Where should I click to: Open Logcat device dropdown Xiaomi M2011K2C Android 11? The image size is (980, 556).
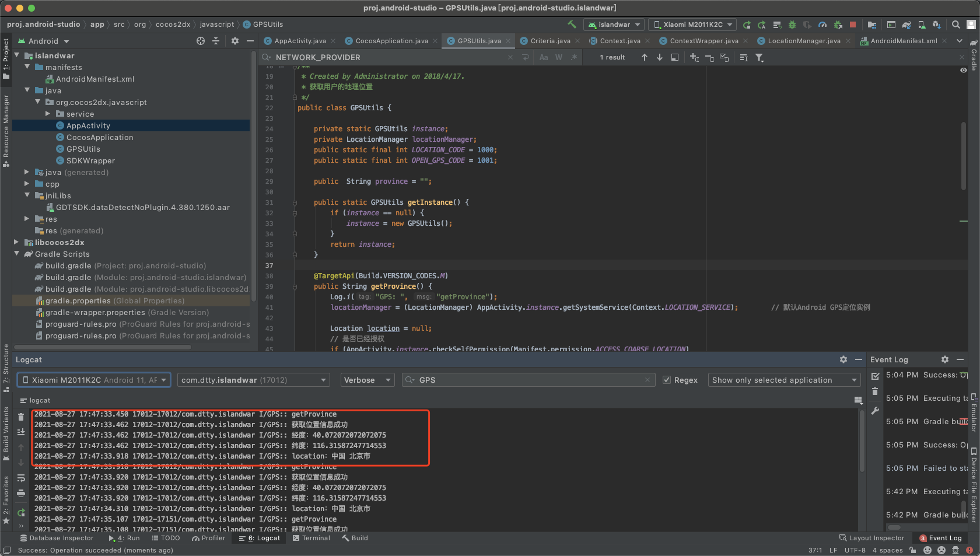click(94, 380)
